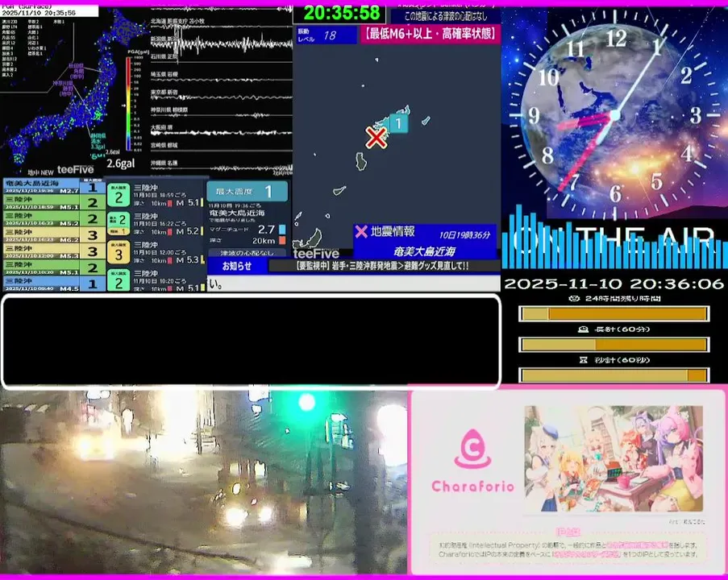Click the 2025-11-10 20:36:06 timestamp

(614, 284)
